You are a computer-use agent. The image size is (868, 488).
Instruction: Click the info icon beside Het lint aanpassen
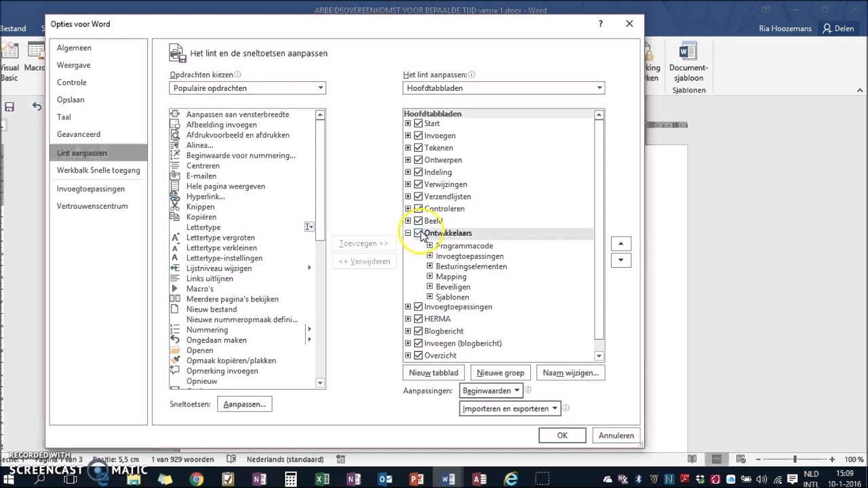471,75
